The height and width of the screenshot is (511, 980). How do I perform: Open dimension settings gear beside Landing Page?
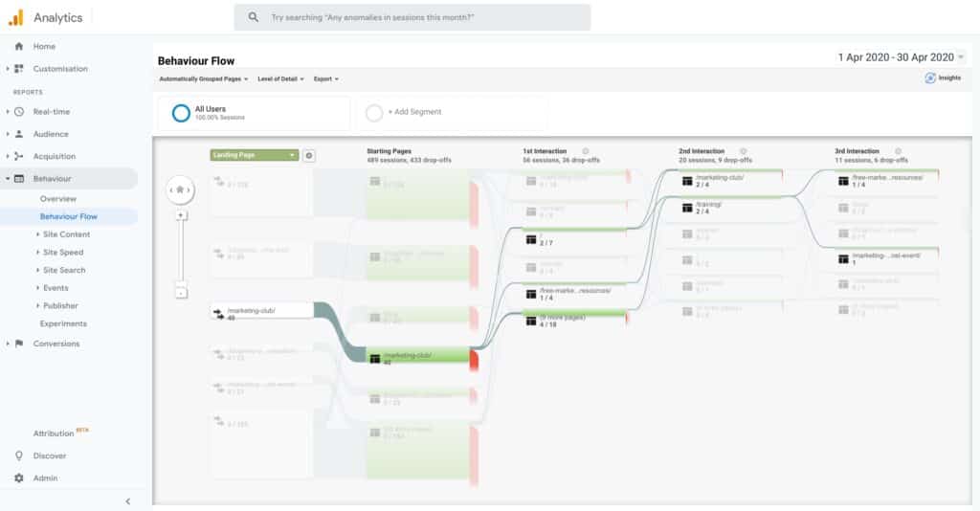(x=309, y=156)
